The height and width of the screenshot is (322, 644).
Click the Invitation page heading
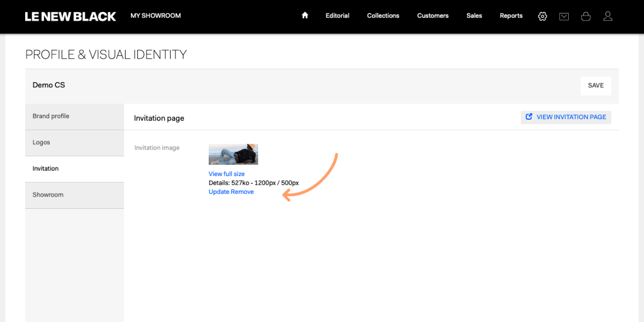[159, 118]
